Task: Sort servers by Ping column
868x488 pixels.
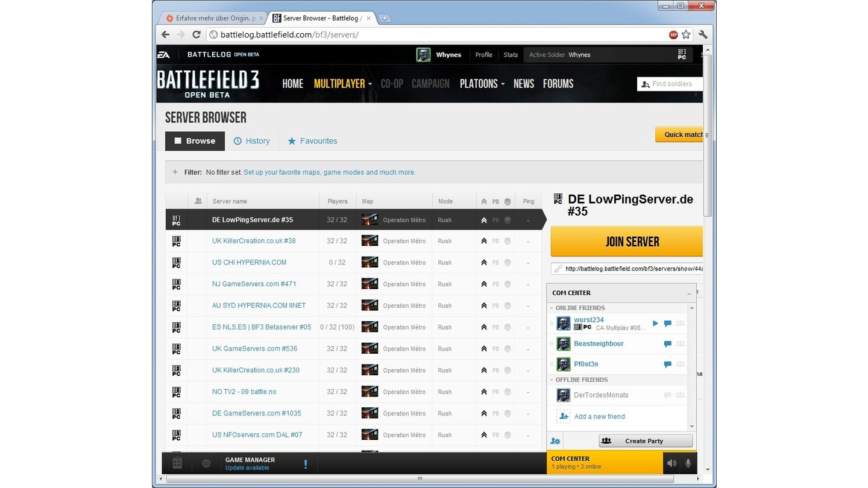Action: click(x=528, y=201)
